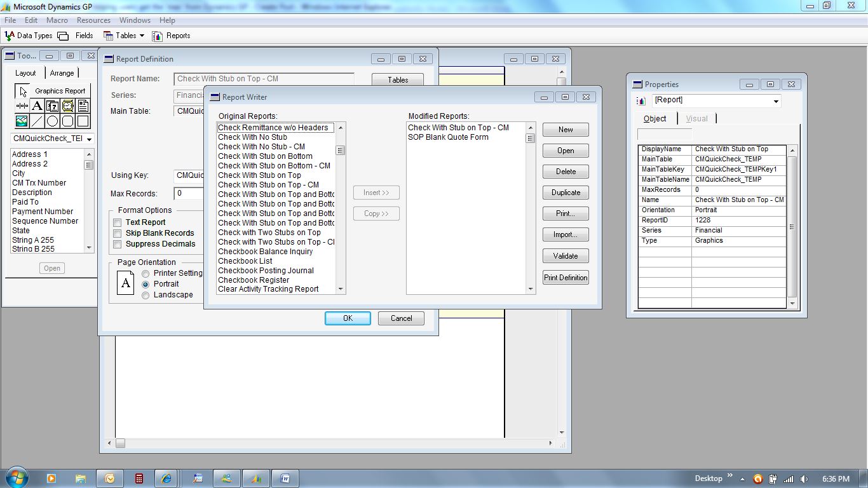Click the Print Definition button

click(x=566, y=278)
